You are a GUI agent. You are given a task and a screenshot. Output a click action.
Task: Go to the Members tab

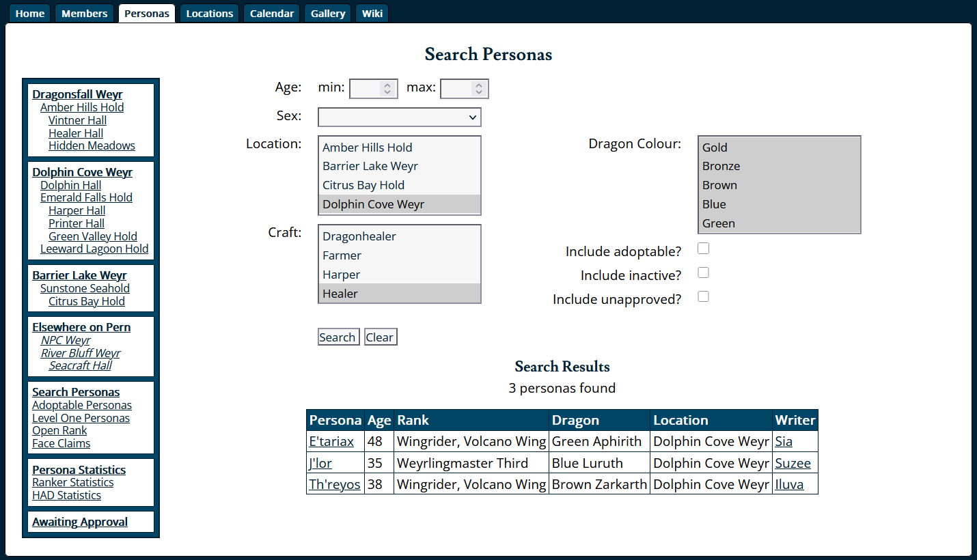coord(84,13)
